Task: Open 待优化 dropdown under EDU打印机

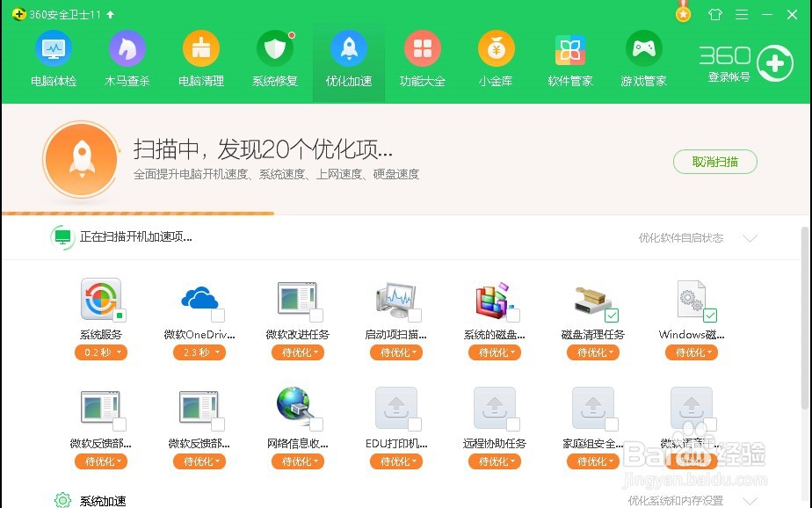Action: pyautogui.click(x=396, y=461)
